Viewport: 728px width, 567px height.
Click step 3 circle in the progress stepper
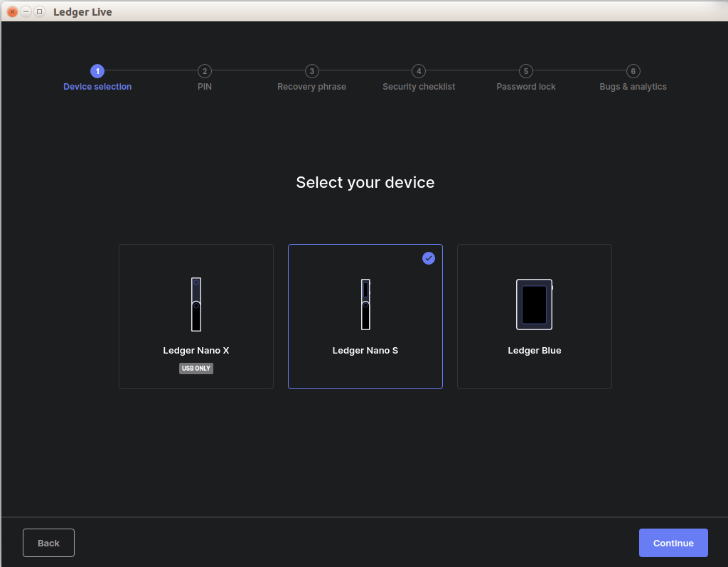click(x=312, y=71)
